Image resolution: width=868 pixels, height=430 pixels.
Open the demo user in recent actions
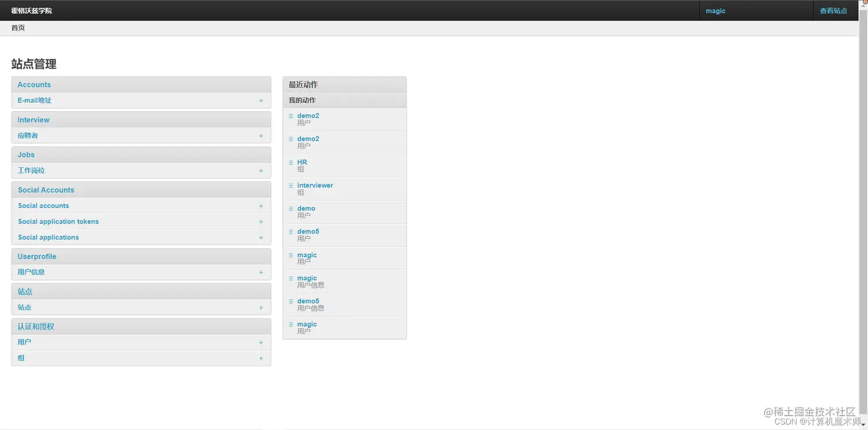306,208
